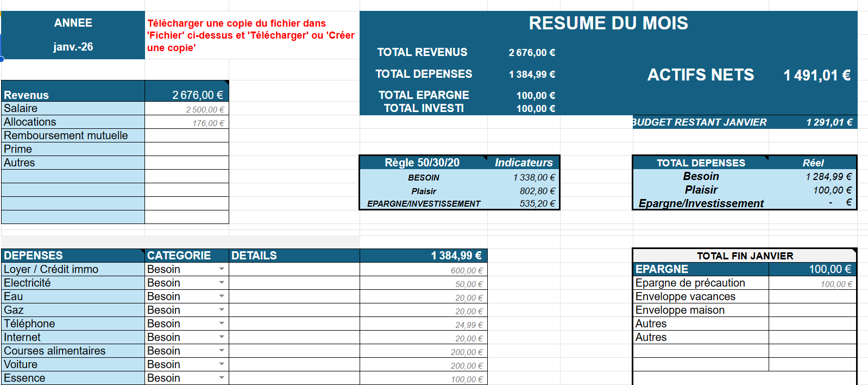Select the red download instructions text
This screenshot has height=385, width=868.
click(x=251, y=35)
